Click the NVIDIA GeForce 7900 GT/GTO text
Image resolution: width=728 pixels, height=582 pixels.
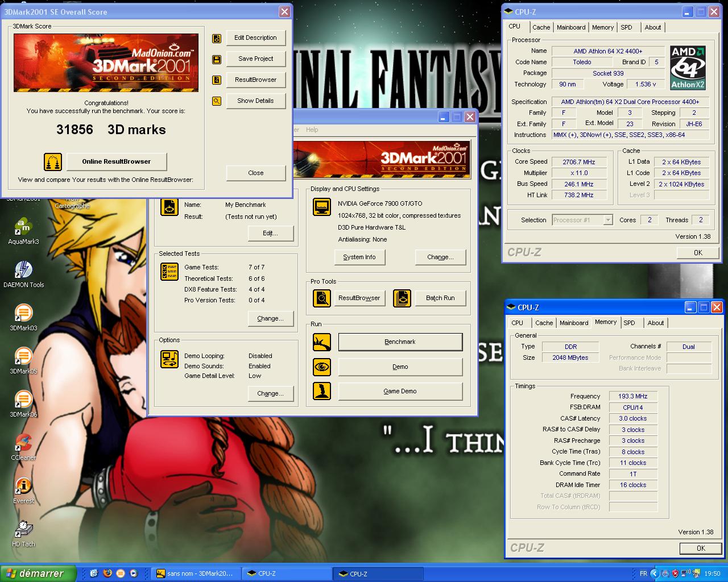coord(380,203)
